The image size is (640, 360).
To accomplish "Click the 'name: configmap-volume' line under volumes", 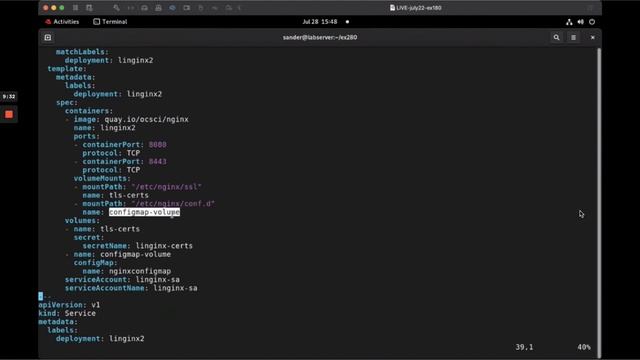I will pos(122,254).
